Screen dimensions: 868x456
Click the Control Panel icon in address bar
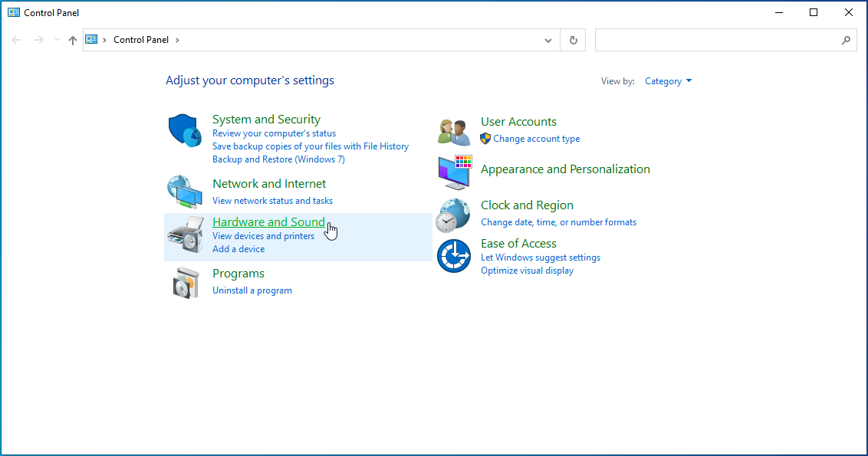pyautogui.click(x=91, y=39)
